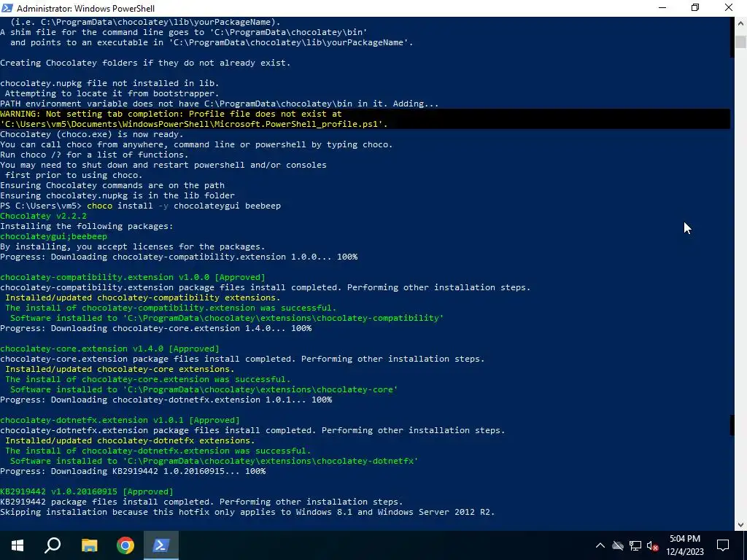
Task: Select the PowerShell taskbar icon
Action: coord(160,545)
